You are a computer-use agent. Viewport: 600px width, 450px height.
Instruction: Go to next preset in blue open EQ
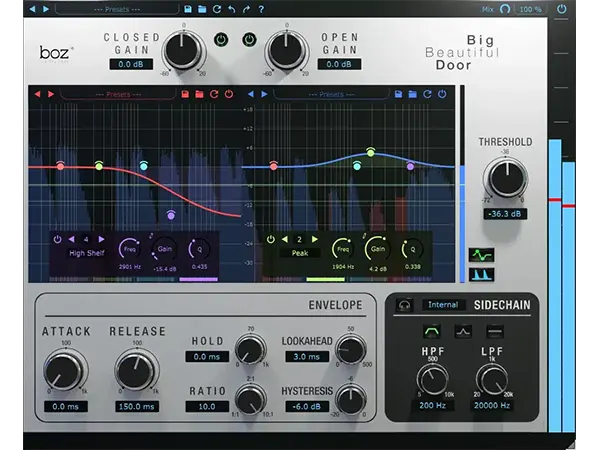[264, 94]
